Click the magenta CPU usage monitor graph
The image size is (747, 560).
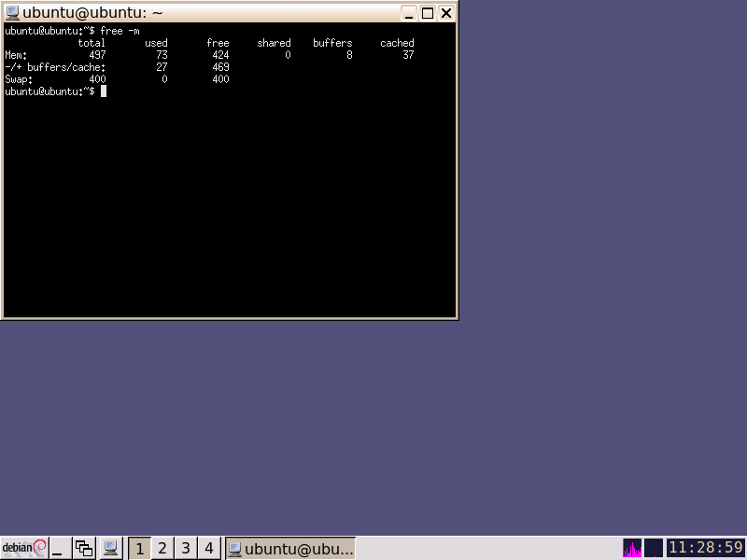point(632,548)
